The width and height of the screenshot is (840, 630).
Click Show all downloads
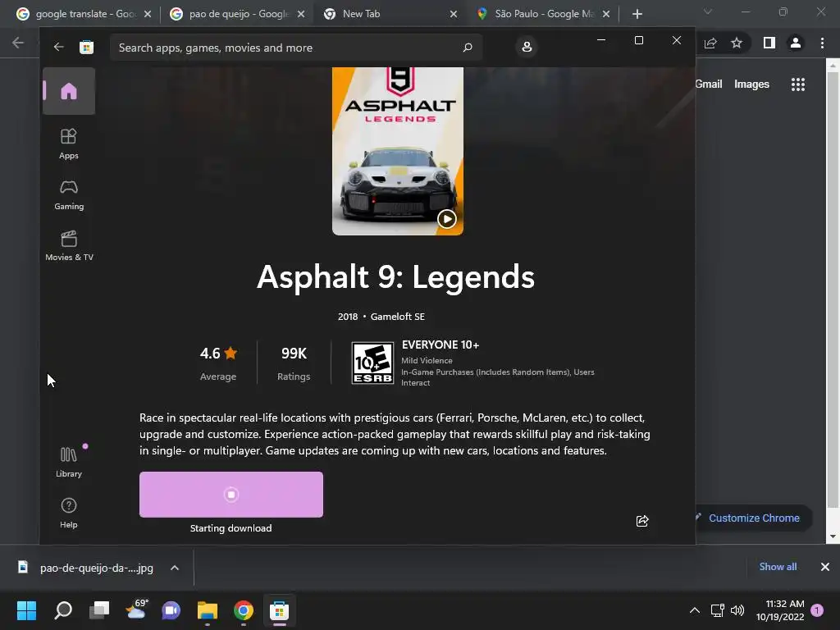(x=778, y=567)
